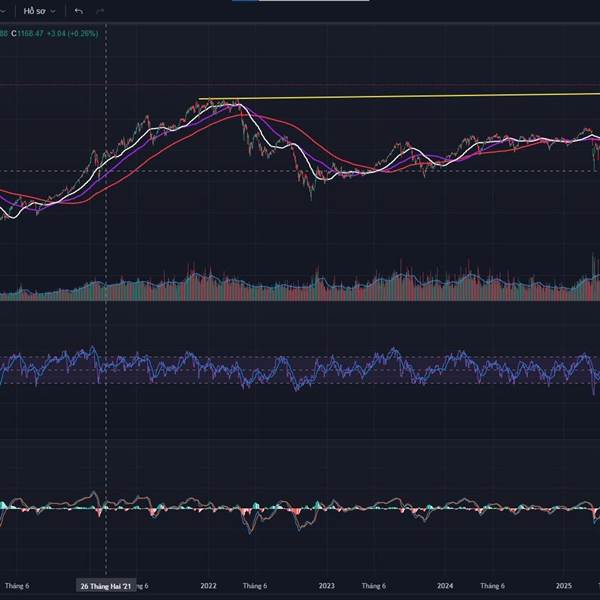Click the 2022 label on time axis
The image size is (600, 600).
click(x=208, y=586)
